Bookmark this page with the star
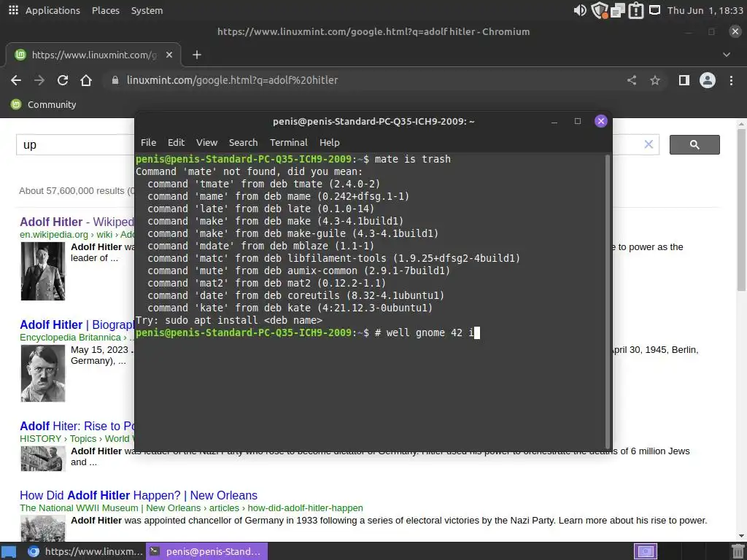747x560 pixels. tap(655, 80)
